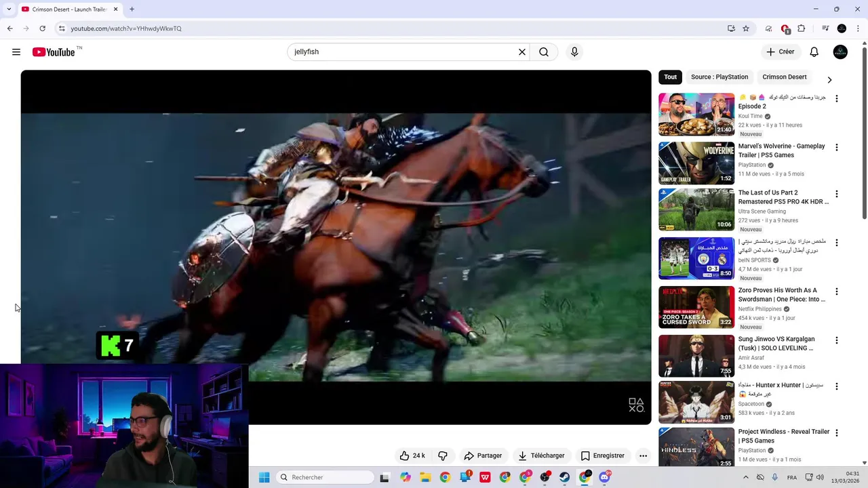Open options for Marvel's Wolverine trailer
The image size is (868, 488).
click(x=836, y=147)
